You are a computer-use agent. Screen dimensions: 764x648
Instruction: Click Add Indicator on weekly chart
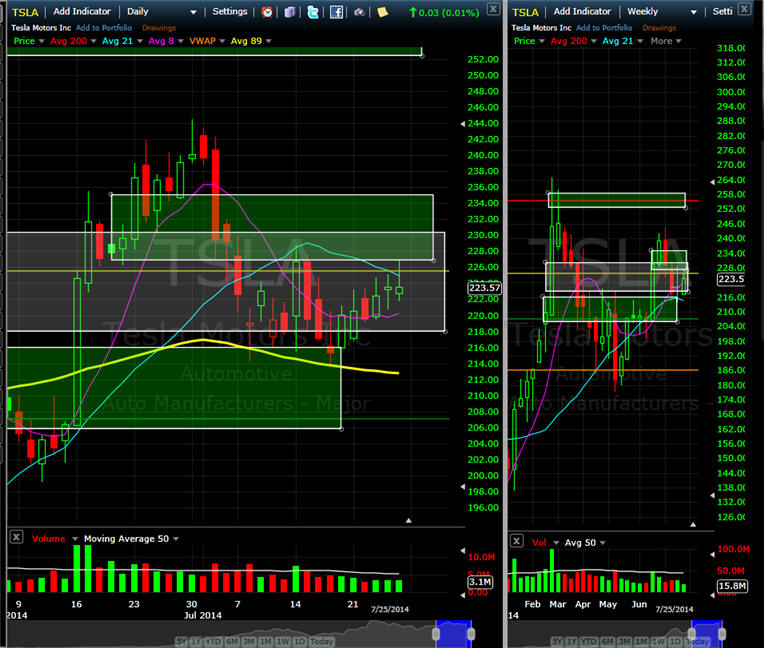(x=582, y=11)
